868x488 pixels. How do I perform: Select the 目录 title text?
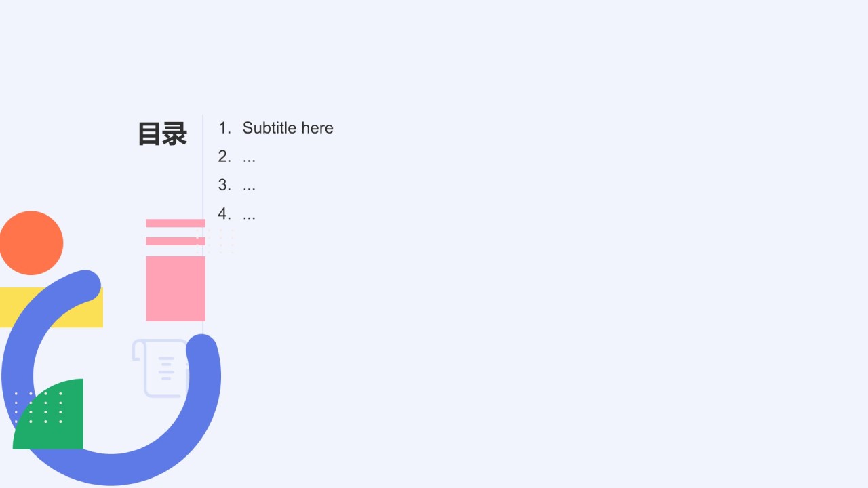point(162,134)
